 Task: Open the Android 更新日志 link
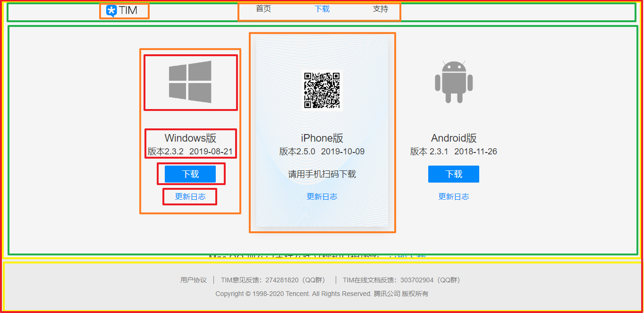(453, 196)
